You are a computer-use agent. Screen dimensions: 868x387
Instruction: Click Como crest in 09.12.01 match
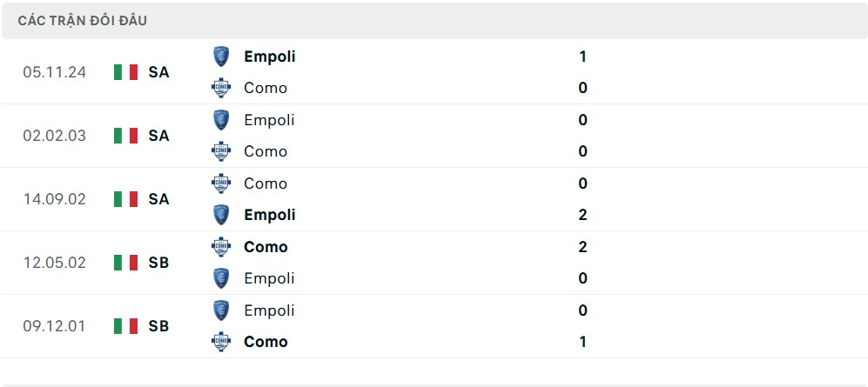[221, 342]
